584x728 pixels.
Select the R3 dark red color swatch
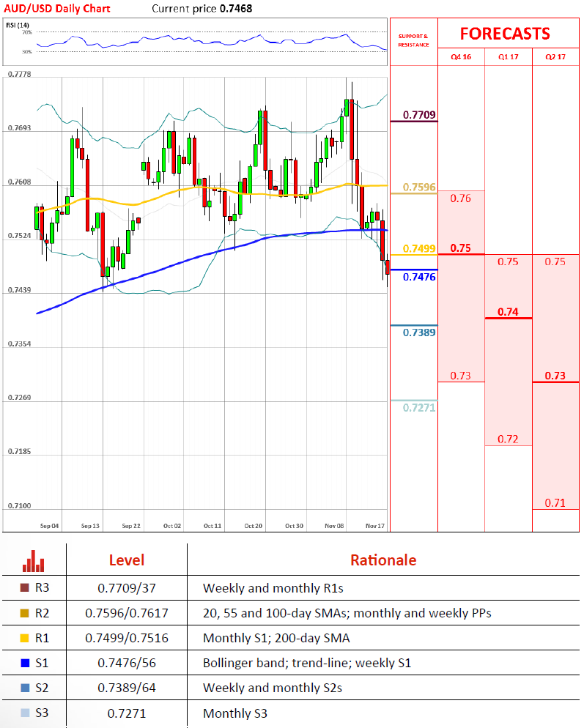tap(25, 588)
